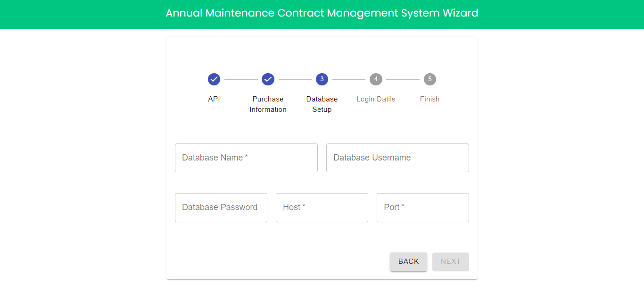Click the API step checkmark icon
Viewport: 644px width, 295px height.
coord(214,79)
